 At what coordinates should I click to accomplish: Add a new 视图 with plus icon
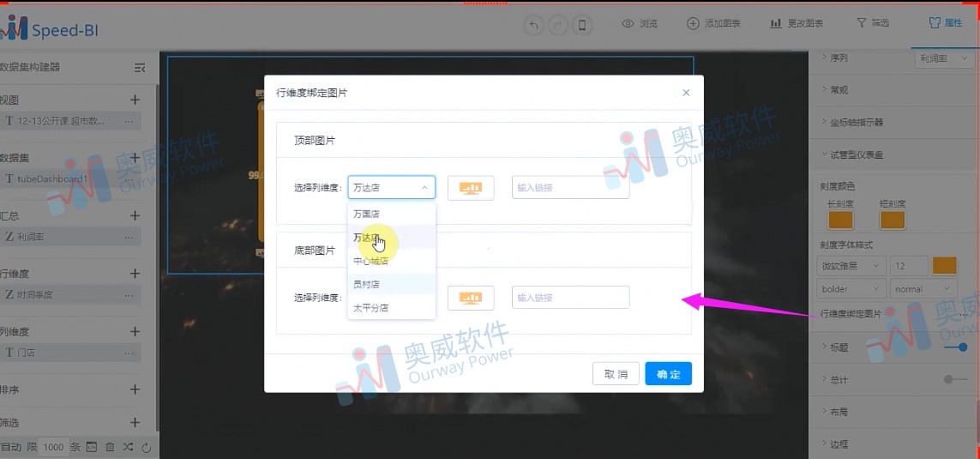click(x=135, y=100)
